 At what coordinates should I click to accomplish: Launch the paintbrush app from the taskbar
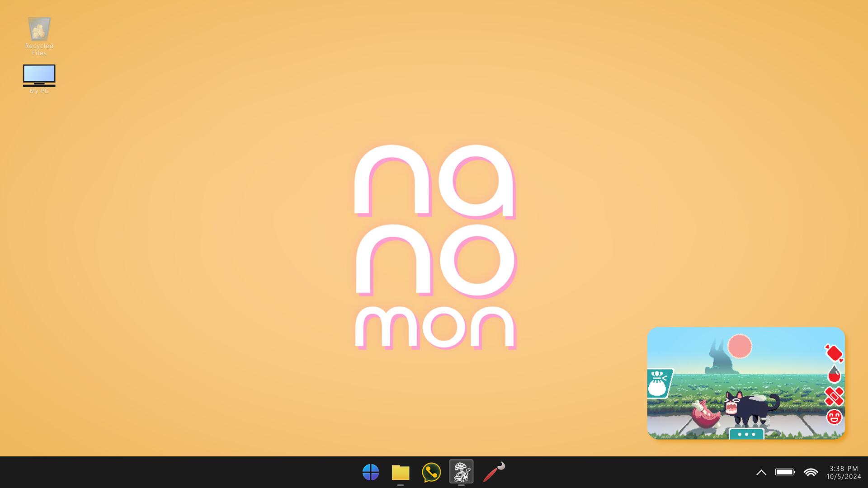coord(494,472)
